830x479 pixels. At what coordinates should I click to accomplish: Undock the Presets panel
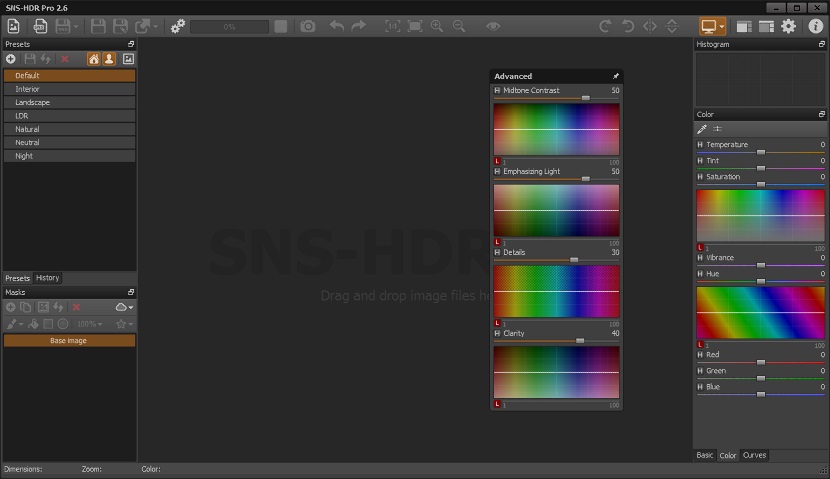point(131,44)
